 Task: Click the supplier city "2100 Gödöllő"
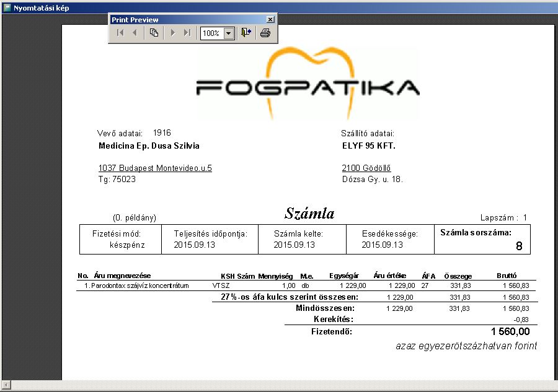pos(366,168)
